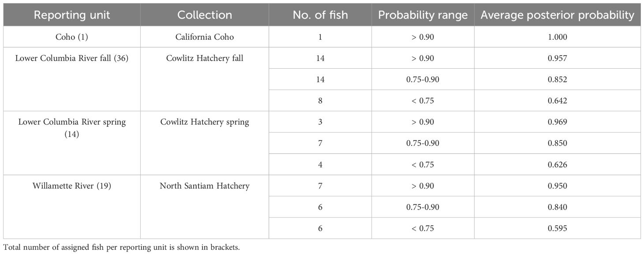This screenshot has height=255, width=644.
Task: Select the "North Santiam Hatchery" cell
Action: pyautogui.click(x=204, y=186)
